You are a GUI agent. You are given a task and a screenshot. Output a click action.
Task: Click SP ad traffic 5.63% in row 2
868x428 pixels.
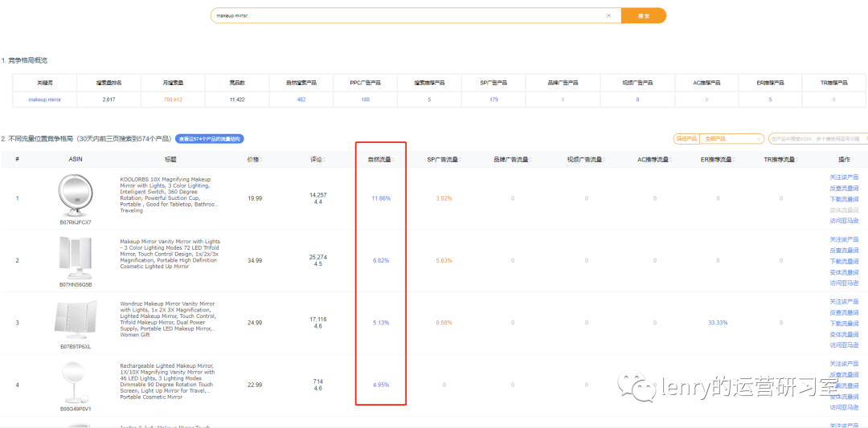point(444,260)
